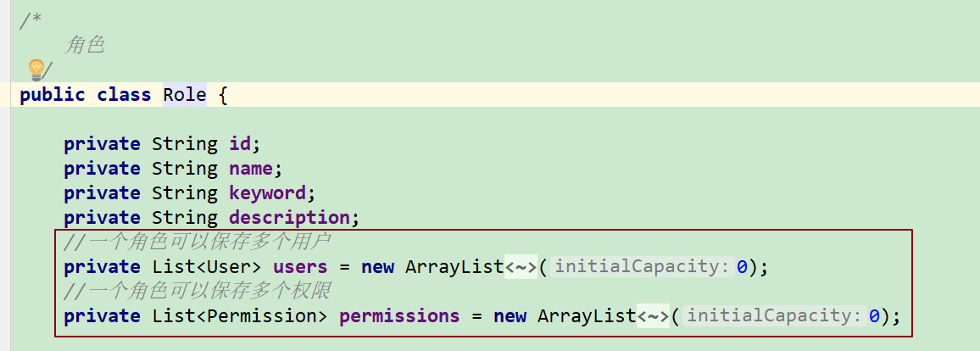
Task: Click the description field name
Action: click(x=289, y=218)
